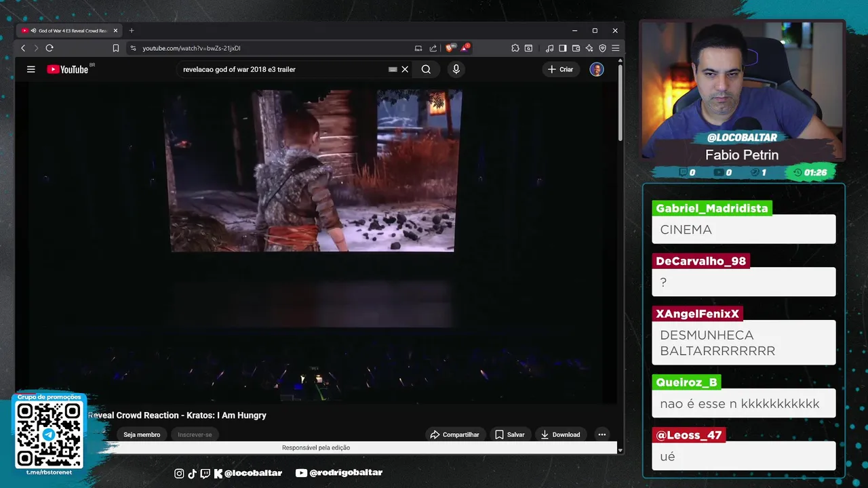
Task: Open the on-screen keyboard in search box
Action: (x=393, y=69)
